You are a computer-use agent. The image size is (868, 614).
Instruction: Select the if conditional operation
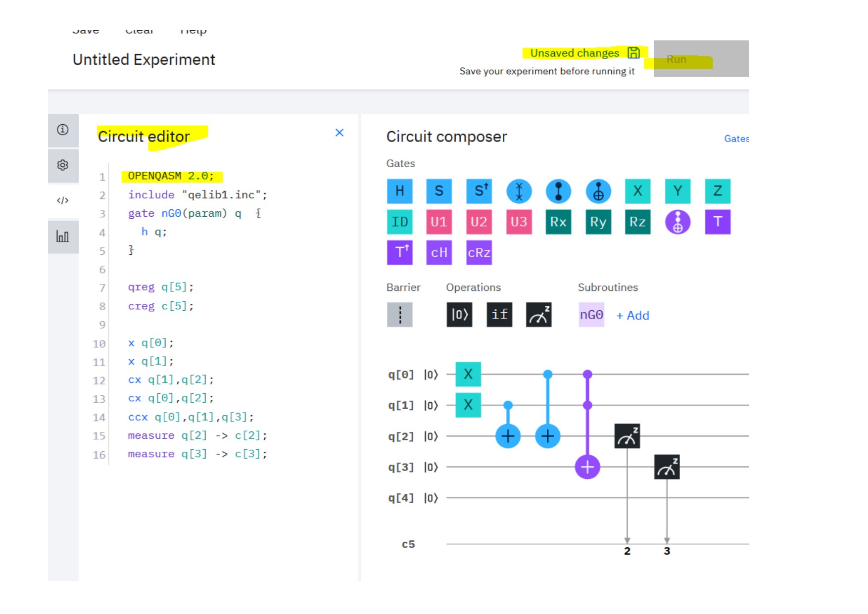click(x=499, y=315)
